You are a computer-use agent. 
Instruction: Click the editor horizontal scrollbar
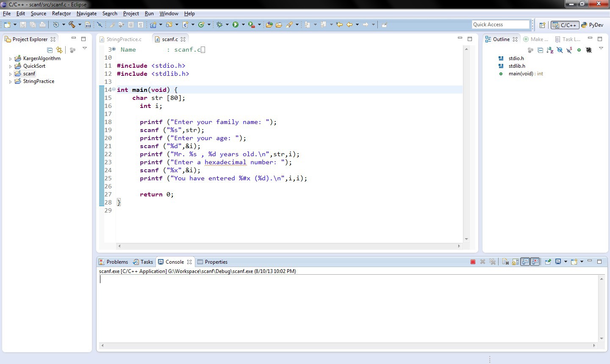point(288,246)
